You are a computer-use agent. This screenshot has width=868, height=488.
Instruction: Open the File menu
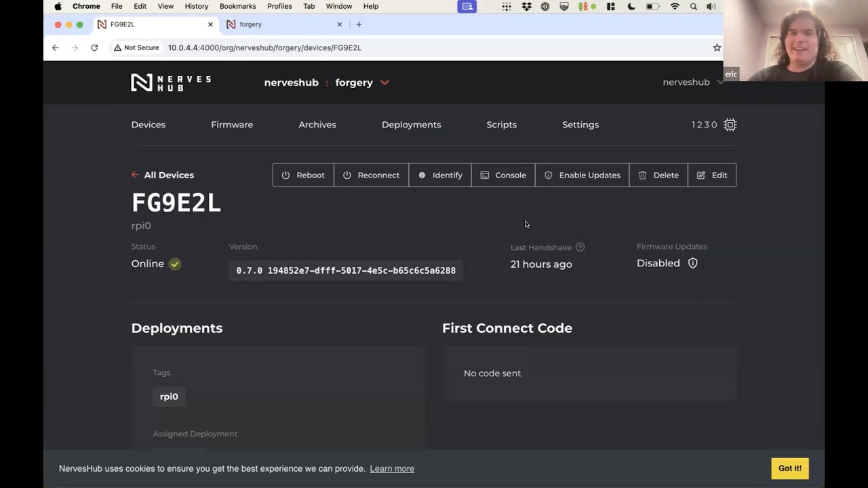coord(117,6)
